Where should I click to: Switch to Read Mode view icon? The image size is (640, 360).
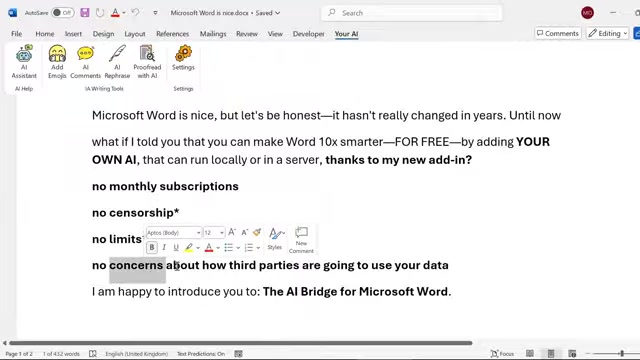(529, 353)
